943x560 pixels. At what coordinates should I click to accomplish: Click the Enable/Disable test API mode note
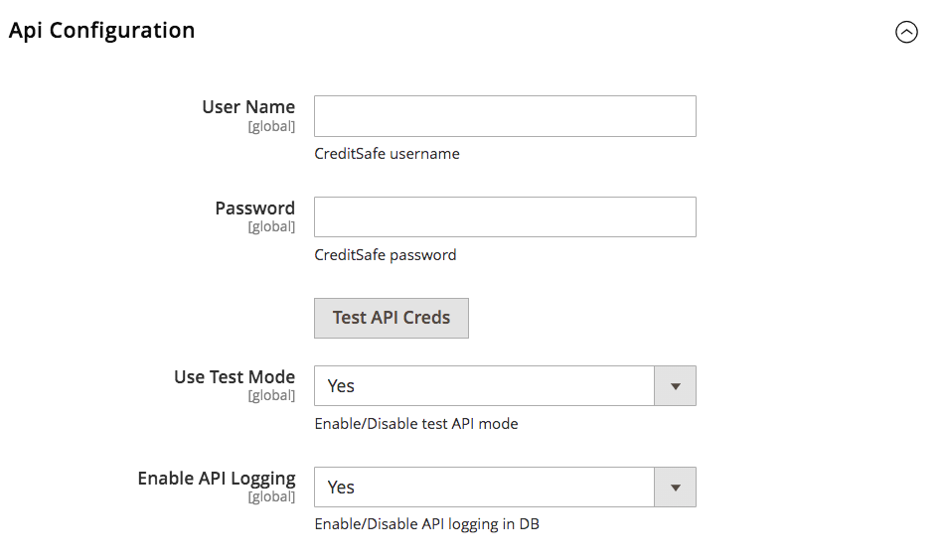[416, 424]
